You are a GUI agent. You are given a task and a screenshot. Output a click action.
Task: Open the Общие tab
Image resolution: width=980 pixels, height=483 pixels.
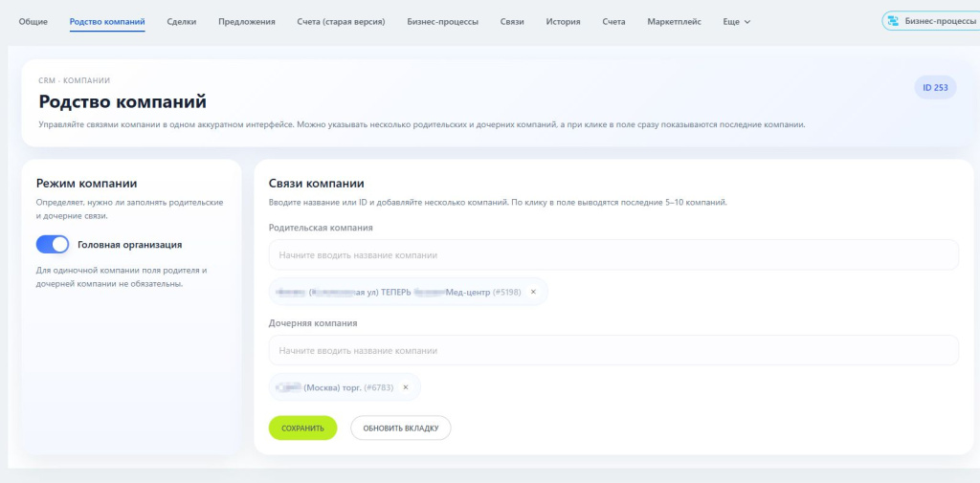point(33,22)
